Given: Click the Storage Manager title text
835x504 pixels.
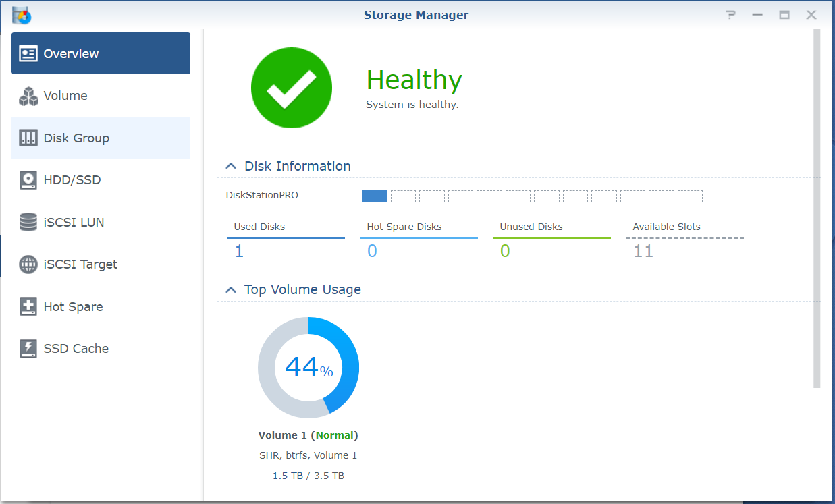Looking at the screenshot, I should coord(416,15).
